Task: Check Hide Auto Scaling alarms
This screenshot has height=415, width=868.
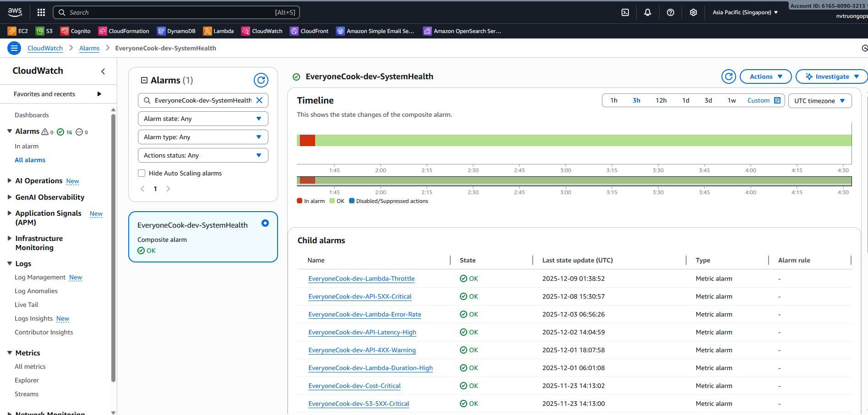Action: [x=142, y=173]
